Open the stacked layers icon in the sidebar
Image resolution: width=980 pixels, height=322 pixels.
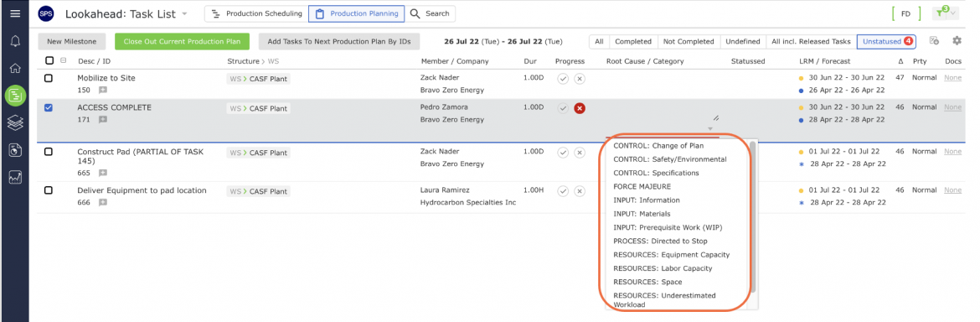pos(15,122)
